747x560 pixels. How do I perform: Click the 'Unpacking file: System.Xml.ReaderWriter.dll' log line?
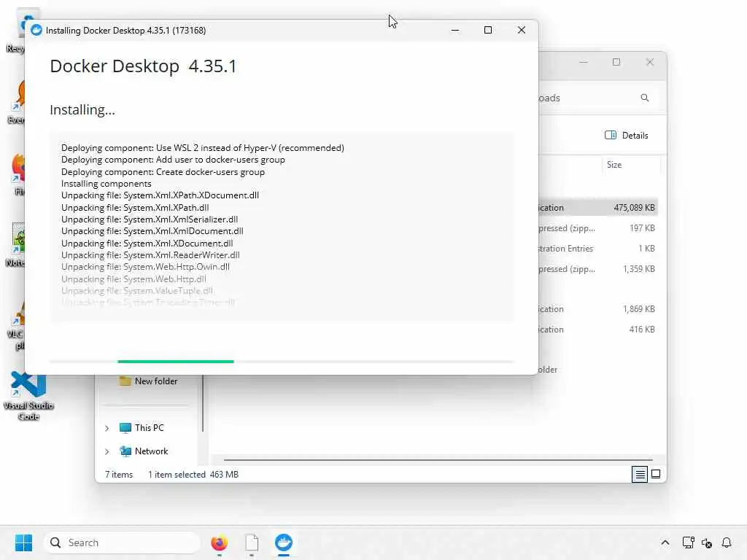pyautogui.click(x=150, y=254)
